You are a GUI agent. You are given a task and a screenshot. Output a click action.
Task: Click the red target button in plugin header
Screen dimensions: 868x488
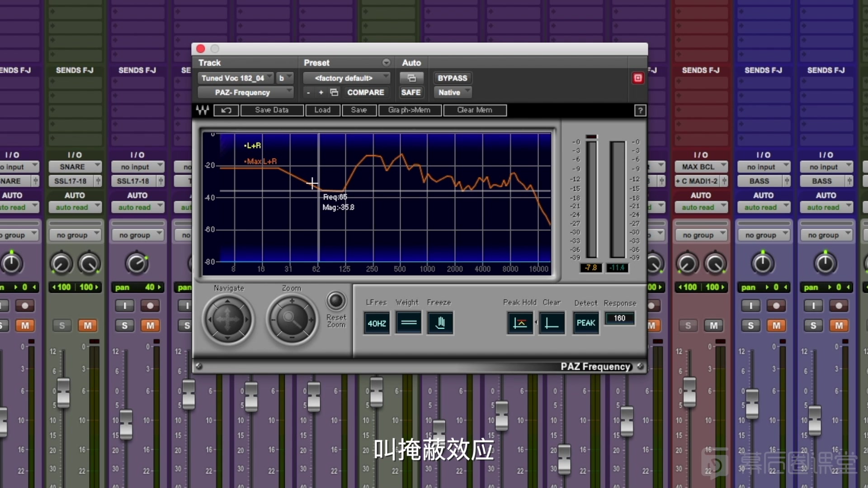click(638, 78)
